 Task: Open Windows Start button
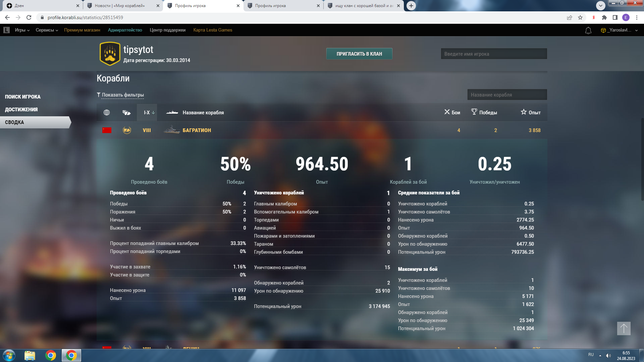[x=9, y=355]
